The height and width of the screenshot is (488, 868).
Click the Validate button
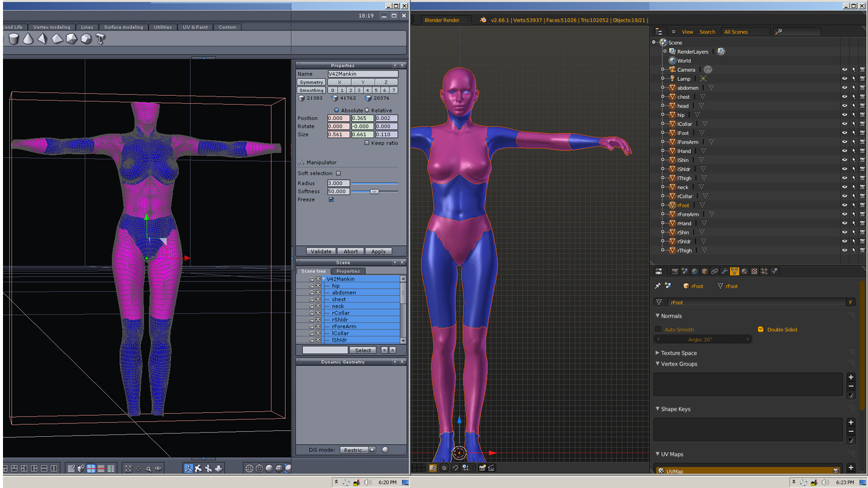(x=321, y=251)
